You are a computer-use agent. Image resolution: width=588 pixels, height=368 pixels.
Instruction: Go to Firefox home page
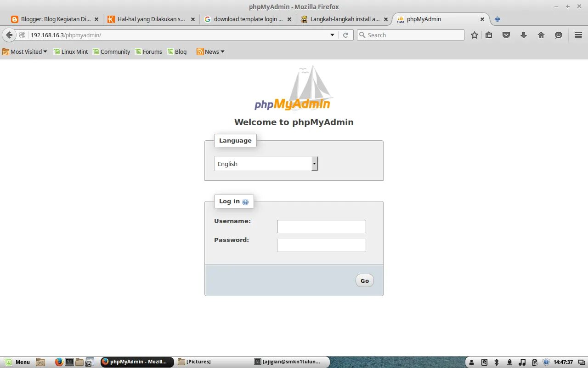tap(541, 35)
